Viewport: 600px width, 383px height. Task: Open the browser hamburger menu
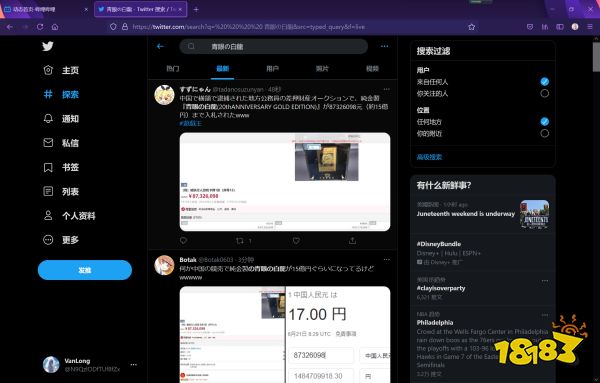coord(590,27)
